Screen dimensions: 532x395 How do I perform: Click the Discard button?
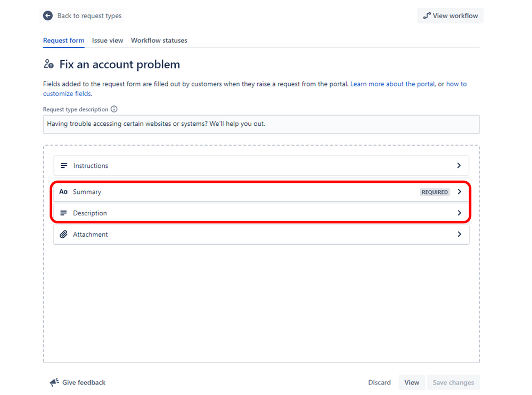(379, 382)
